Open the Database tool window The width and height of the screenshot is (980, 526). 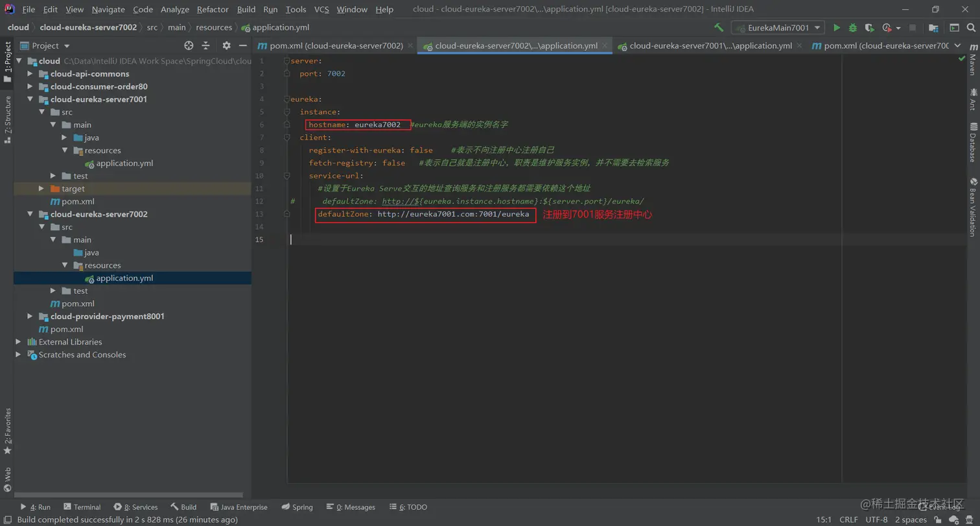[x=973, y=142]
